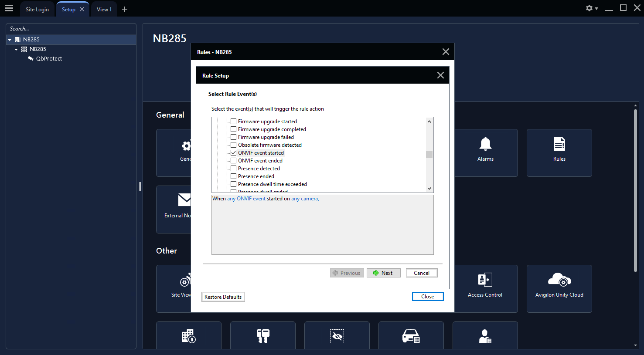Image resolution: width=644 pixels, height=355 pixels.
Task: Open the license plate vehicle tile
Action: pyautogui.click(x=411, y=336)
